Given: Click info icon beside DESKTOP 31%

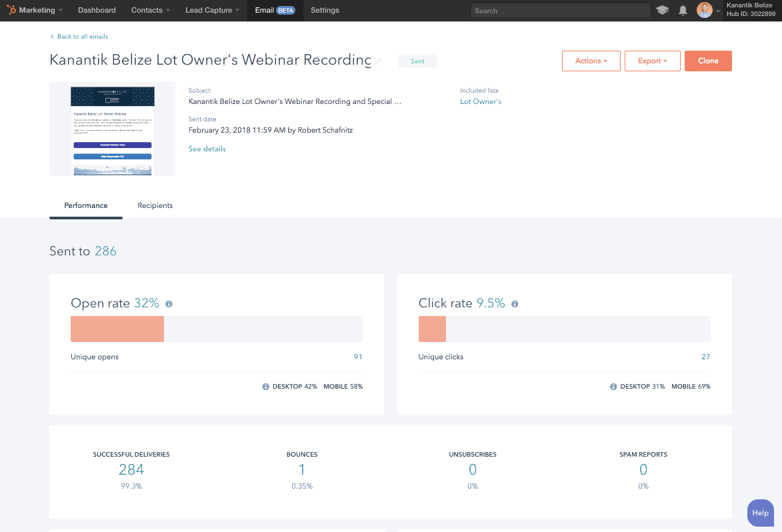Looking at the screenshot, I should (x=613, y=387).
